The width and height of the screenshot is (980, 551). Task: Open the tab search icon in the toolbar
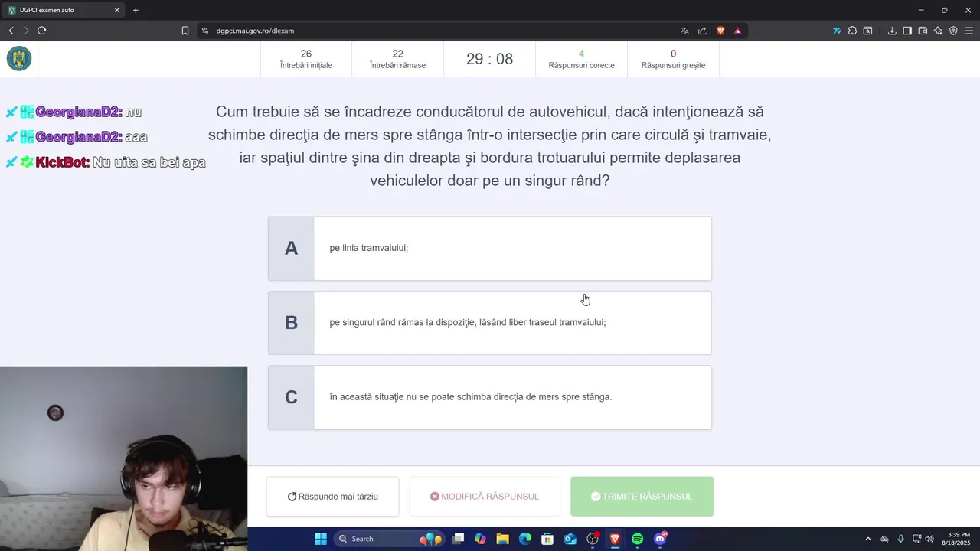[867, 31]
